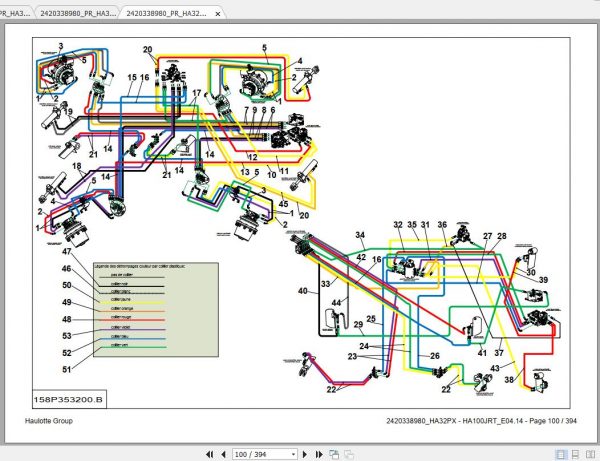Click the red collier line in legend

[132, 320]
